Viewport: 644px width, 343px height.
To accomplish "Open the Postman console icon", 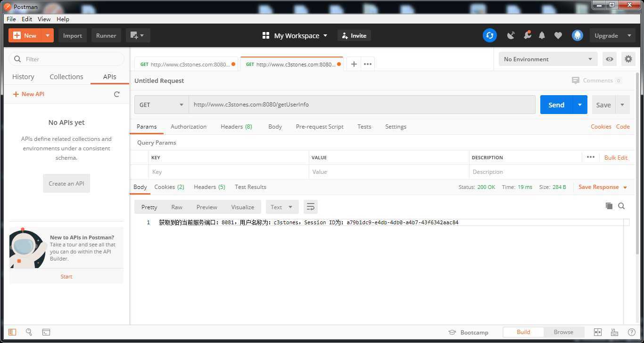I will 46,332.
